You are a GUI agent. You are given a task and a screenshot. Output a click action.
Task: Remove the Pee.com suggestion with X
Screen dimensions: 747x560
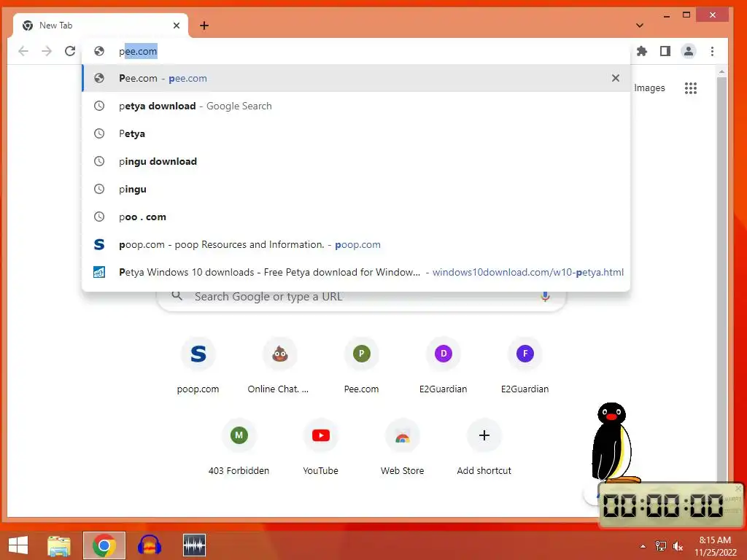pyautogui.click(x=616, y=78)
